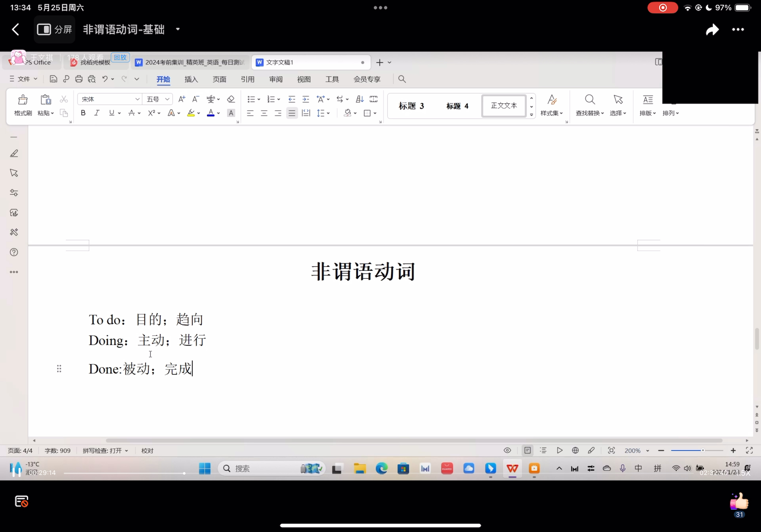Expand bullet list options dropdown
This screenshot has height=532, width=761.
coord(259,100)
